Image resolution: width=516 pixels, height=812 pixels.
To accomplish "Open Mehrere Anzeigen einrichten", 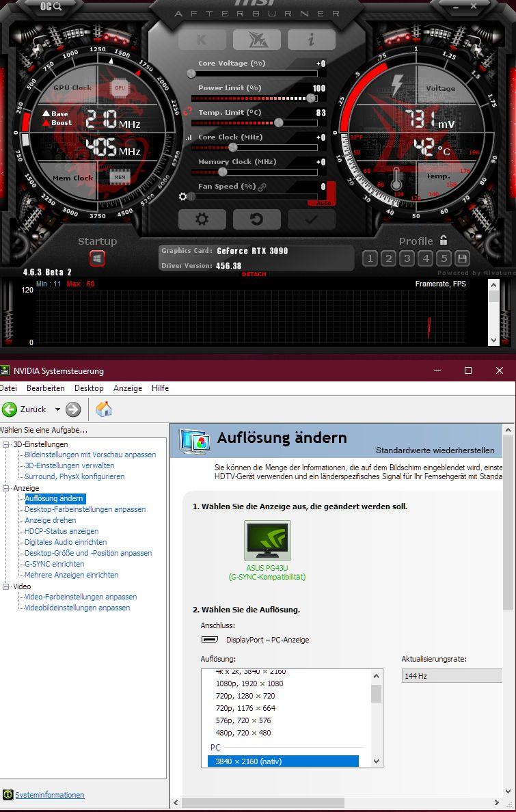I will 72,575.
